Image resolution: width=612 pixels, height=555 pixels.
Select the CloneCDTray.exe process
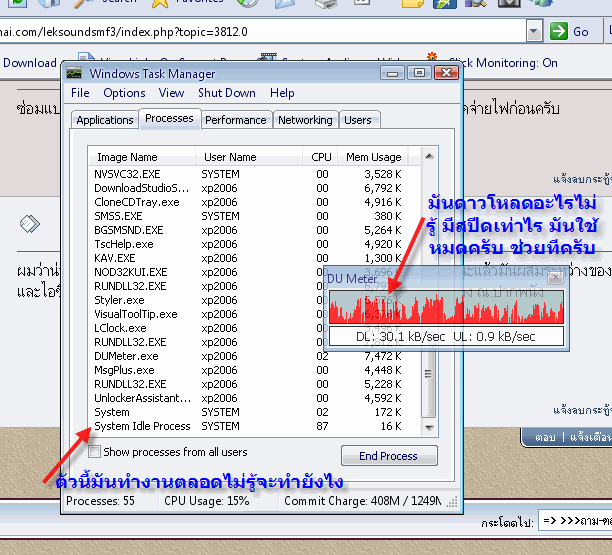pyautogui.click(x=254, y=202)
